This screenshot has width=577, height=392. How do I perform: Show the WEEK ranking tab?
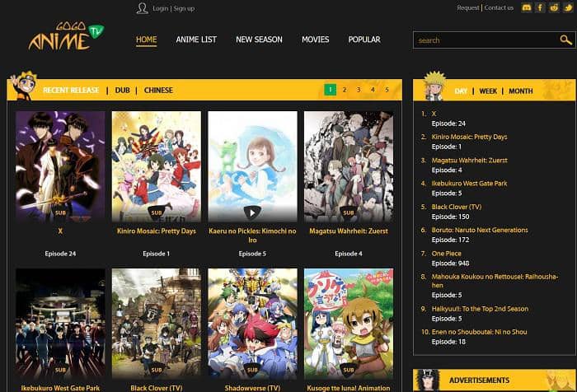(x=488, y=91)
